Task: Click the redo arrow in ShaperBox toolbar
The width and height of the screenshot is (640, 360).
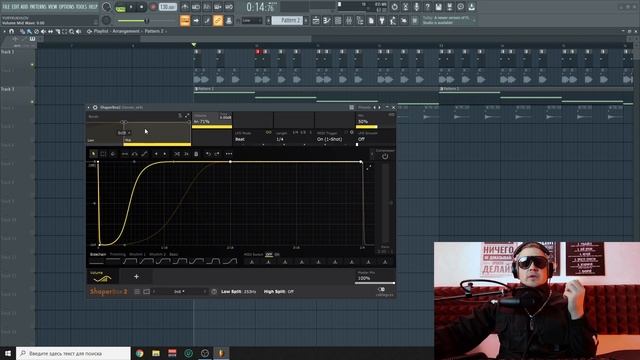Action: pos(217,154)
